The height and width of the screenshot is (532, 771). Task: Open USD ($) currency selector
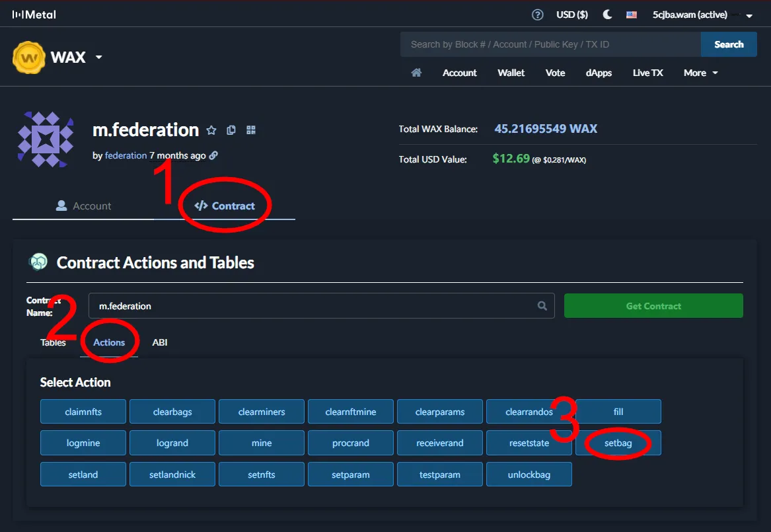click(x=572, y=15)
